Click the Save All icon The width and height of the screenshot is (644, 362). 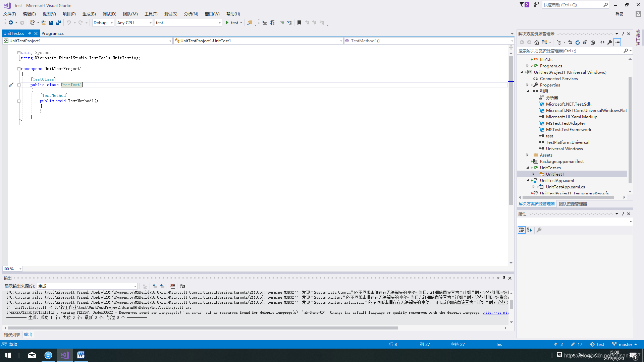point(59,23)
